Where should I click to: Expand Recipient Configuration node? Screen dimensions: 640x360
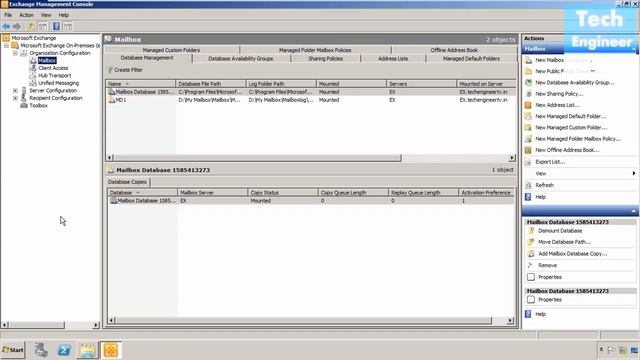click(x=15, y=98)
